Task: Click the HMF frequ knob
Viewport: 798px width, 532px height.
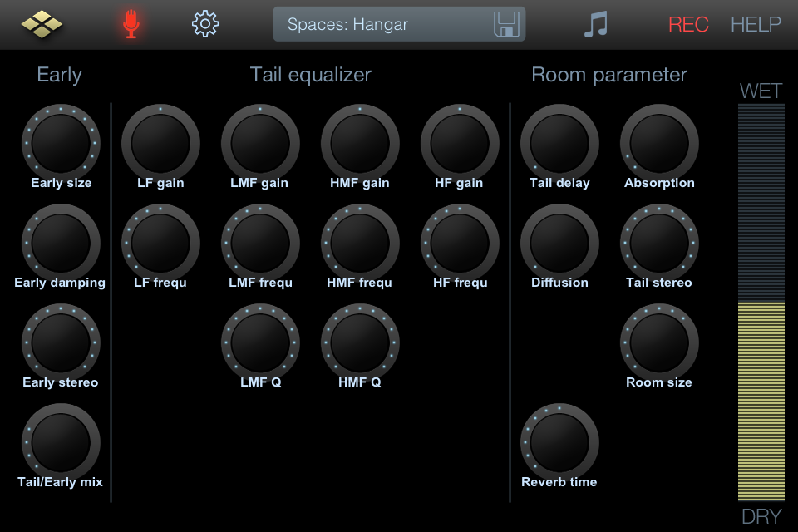Action: [360, 243]
